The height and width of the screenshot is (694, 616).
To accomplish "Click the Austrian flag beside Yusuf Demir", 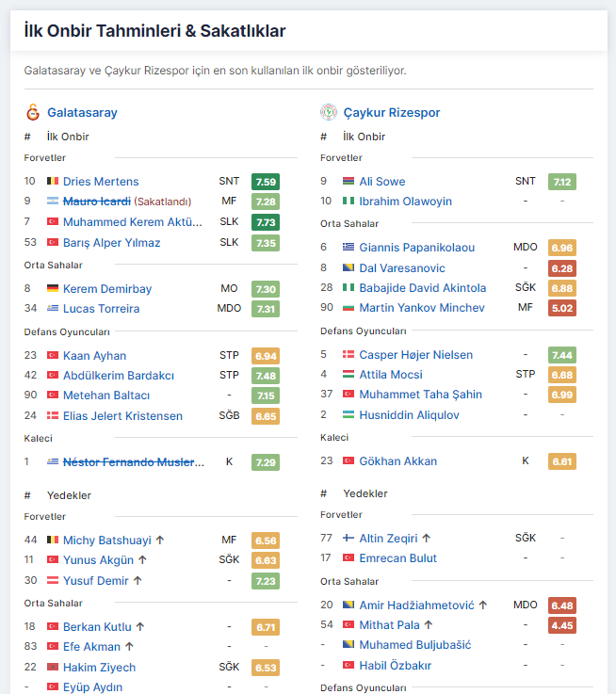I will tap(53, 580).
